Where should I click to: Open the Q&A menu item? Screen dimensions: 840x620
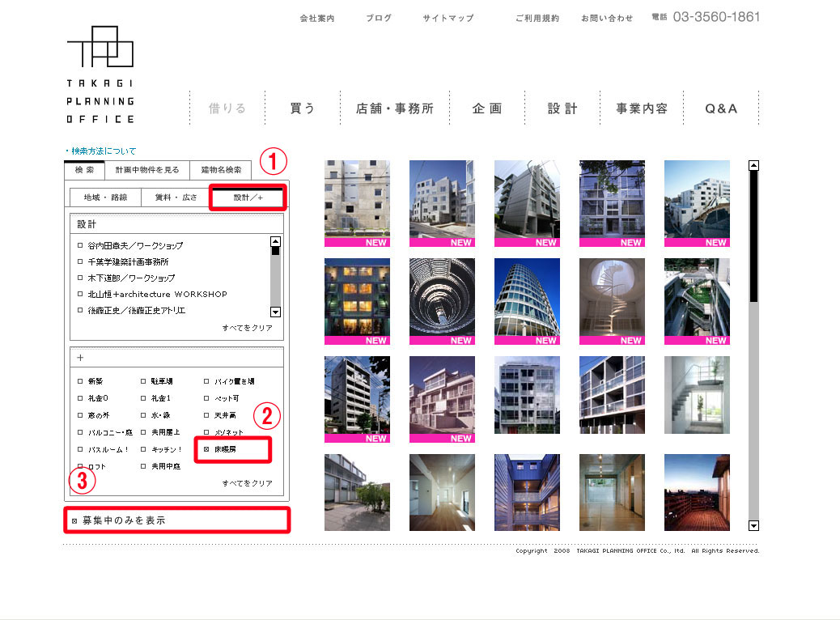(x=721, y=108)
